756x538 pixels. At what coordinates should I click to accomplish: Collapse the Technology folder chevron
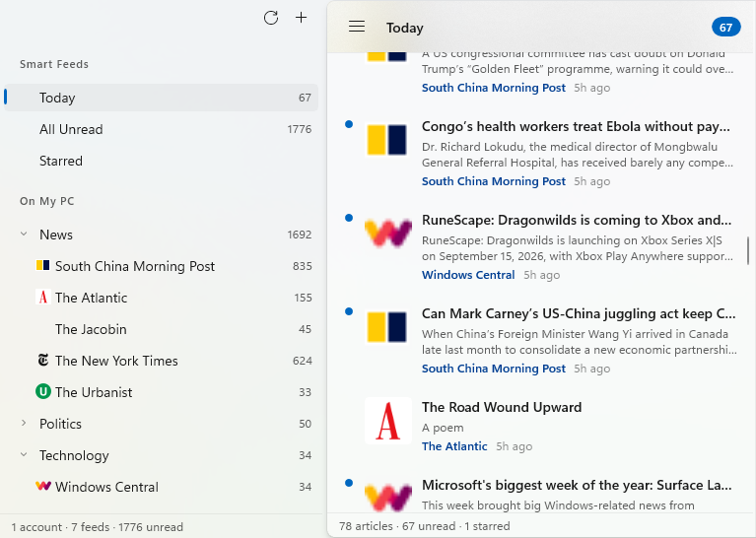tap(24, 454)
